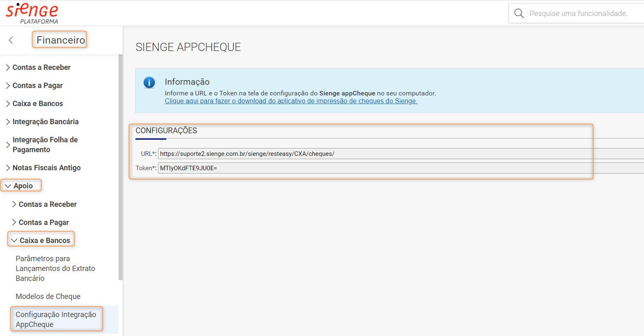The image size is (644, 336).
Task: Click the 'URL*:' field label
Action: tap(149, 154)
